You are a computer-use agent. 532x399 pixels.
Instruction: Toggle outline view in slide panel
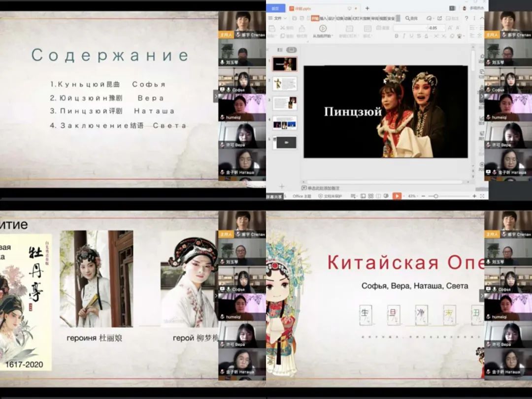[x=280, y=50]
